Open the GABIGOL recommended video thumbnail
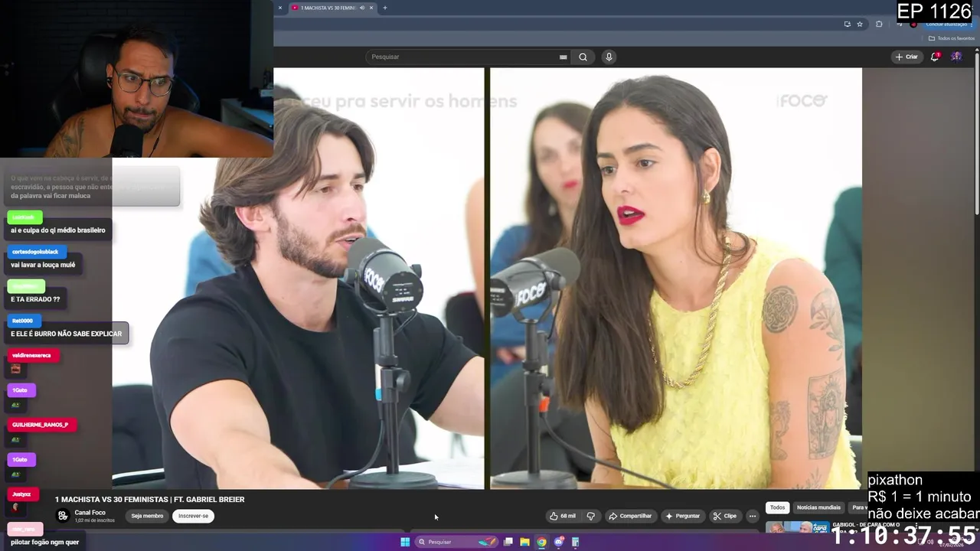980x551 pixels. (797, 527)
